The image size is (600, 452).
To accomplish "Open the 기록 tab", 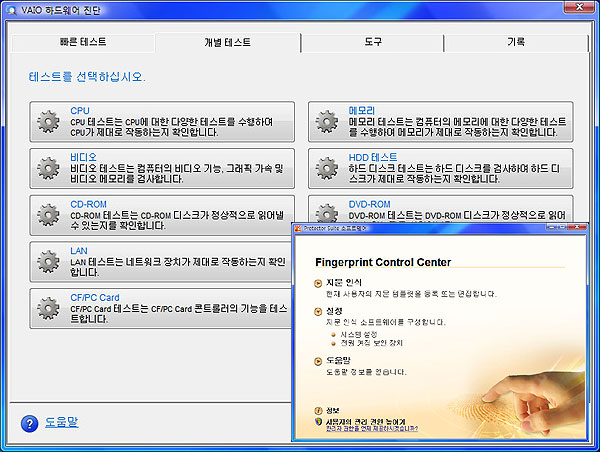I will pyautogui.click(x=516, y=42).
